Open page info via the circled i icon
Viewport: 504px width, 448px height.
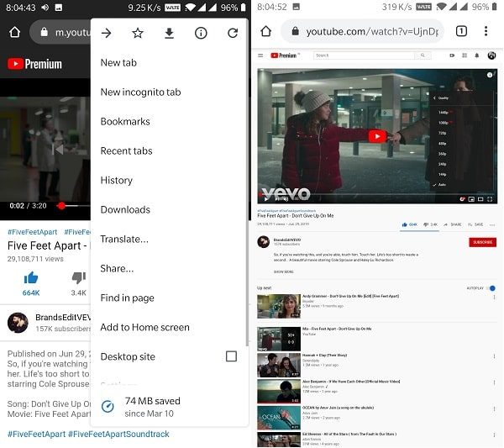[x=201, y=33]
